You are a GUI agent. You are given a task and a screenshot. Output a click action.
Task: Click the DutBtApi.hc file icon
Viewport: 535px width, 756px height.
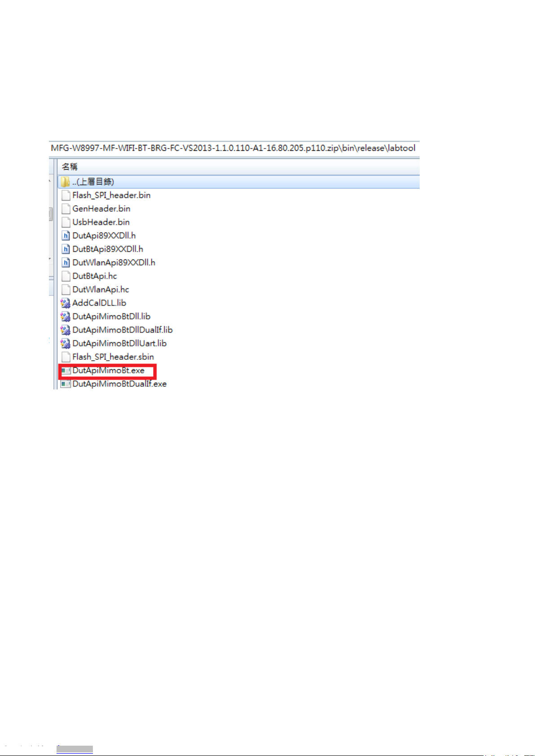[x=66, y=276]
